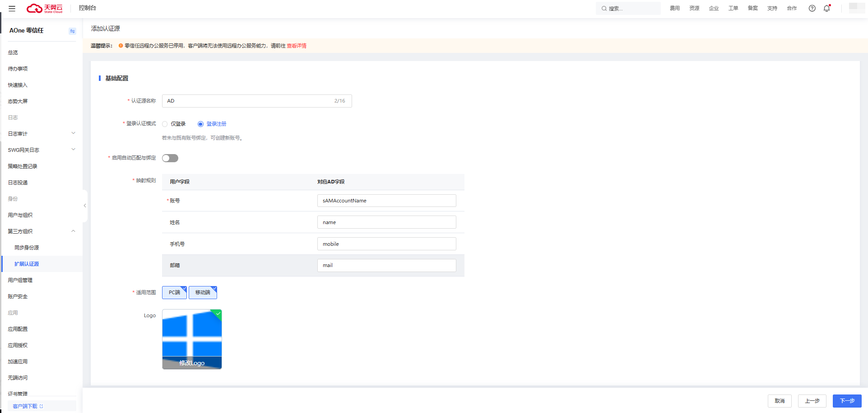The image size is (868, 413).
Task: Click the Windows logo thumbnail to modify Logo
Action: pos(192,339)
